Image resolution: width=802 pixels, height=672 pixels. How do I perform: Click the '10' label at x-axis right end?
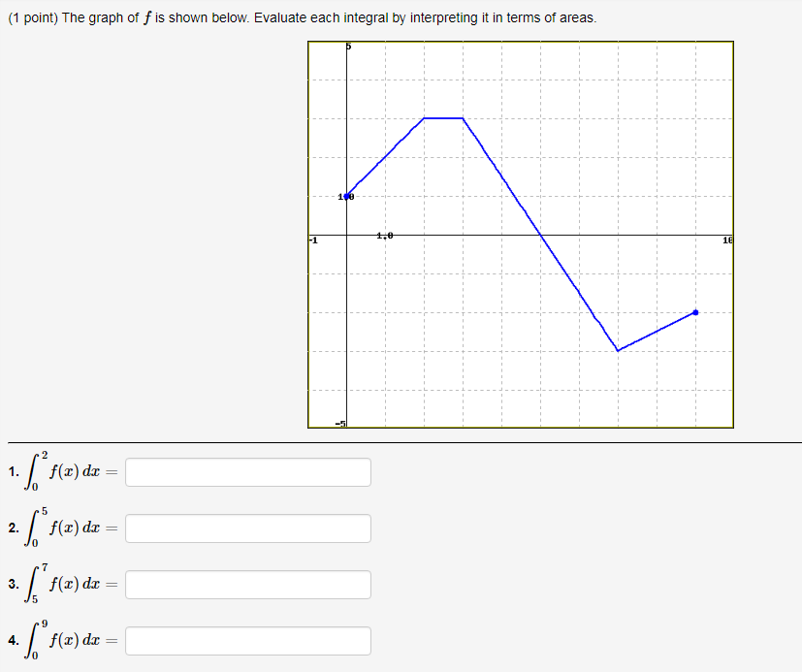click(x=728, y=240)
